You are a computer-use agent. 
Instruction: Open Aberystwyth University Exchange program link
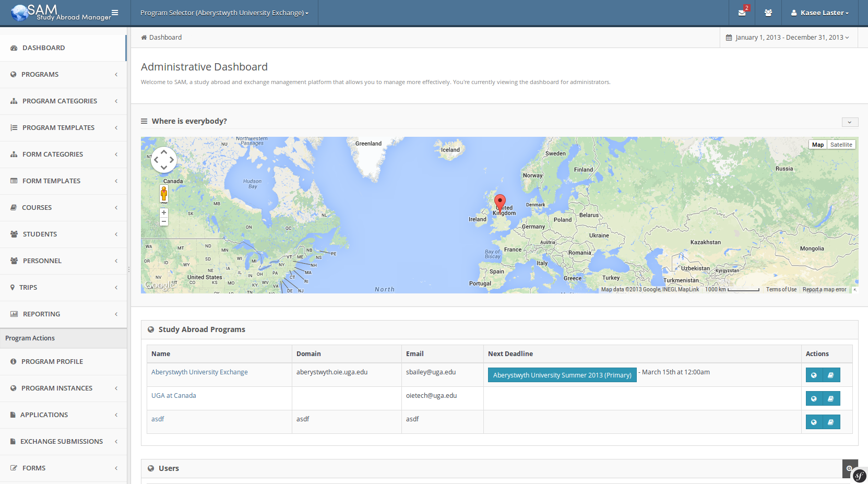pos(199,372)
